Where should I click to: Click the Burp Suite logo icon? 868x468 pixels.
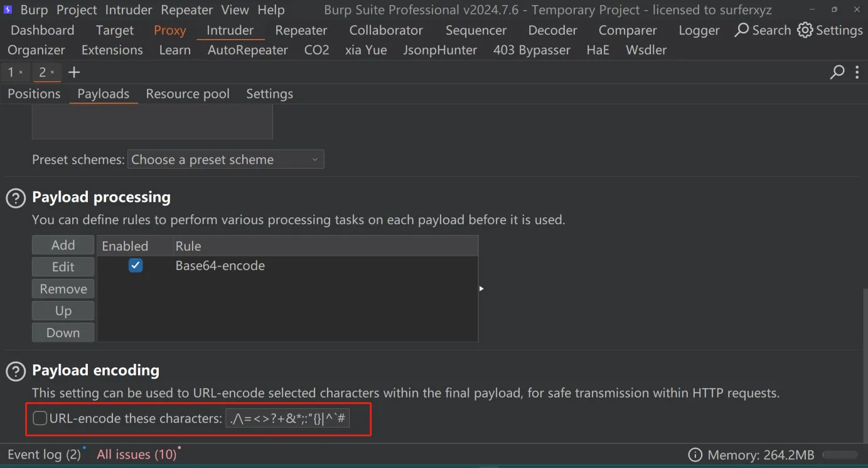(8, 10)
